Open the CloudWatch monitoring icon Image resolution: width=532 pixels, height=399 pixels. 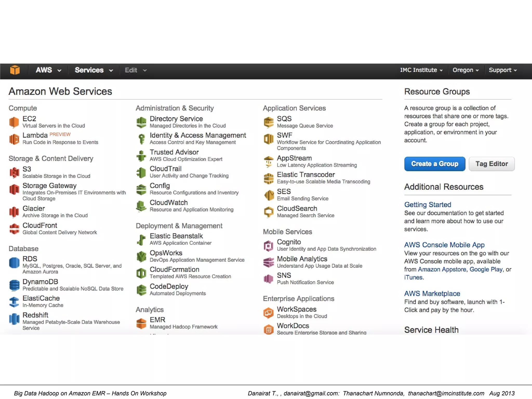click(x=141, y=206)
